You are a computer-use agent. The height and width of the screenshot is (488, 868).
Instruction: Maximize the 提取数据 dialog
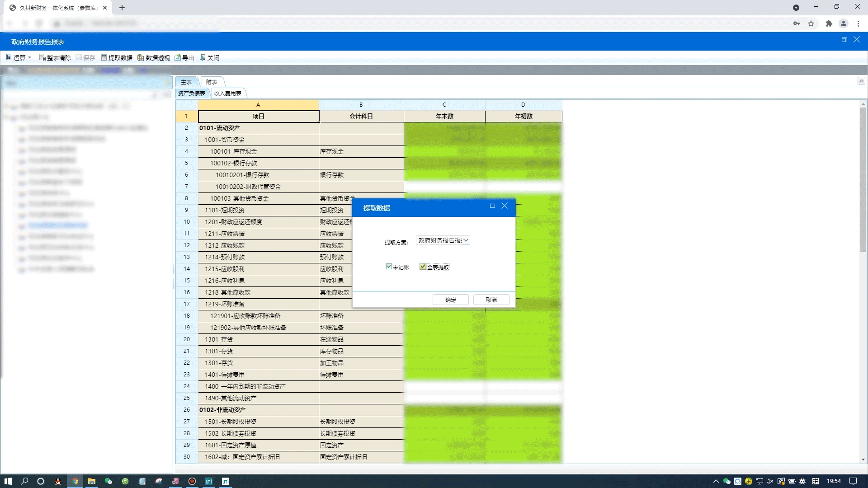click(492, 206)
